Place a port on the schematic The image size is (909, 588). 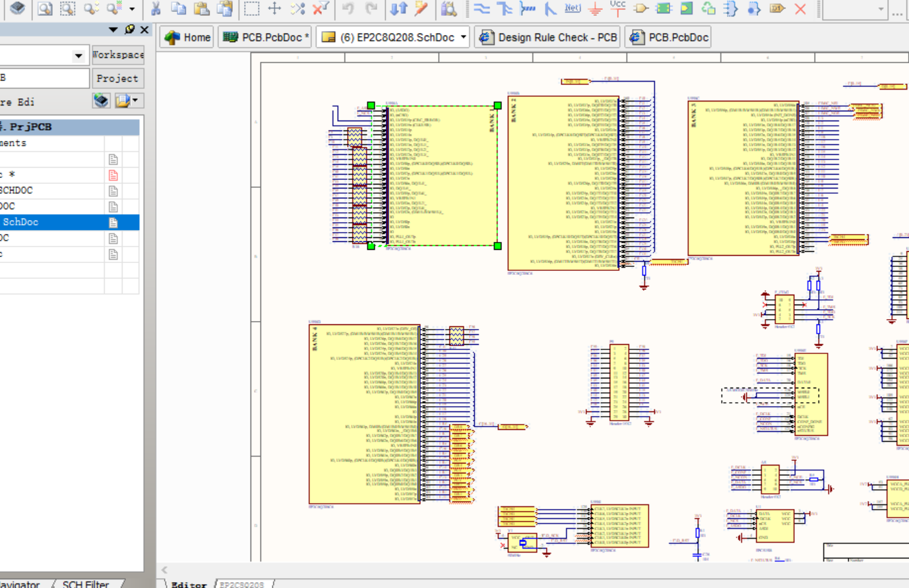(x=777, y=9)
